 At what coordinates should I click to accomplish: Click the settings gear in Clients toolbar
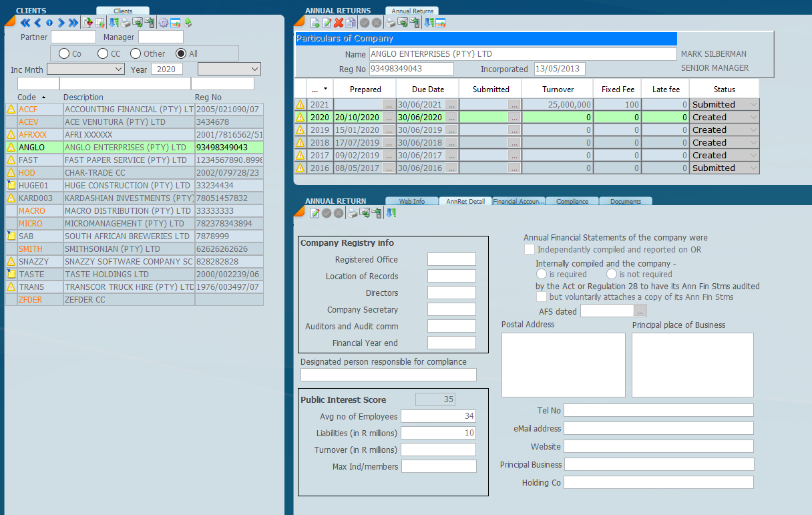coord(163,23)
